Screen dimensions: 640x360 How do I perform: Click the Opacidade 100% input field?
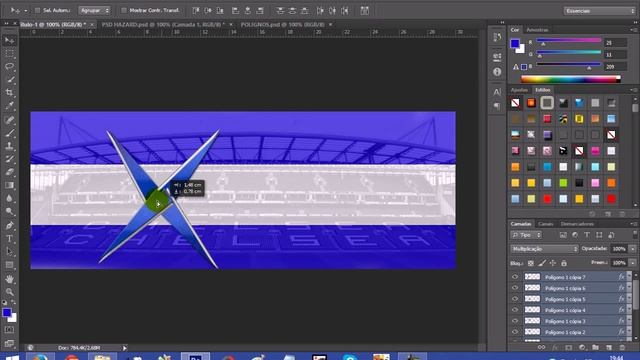click(x=619, y=249)
